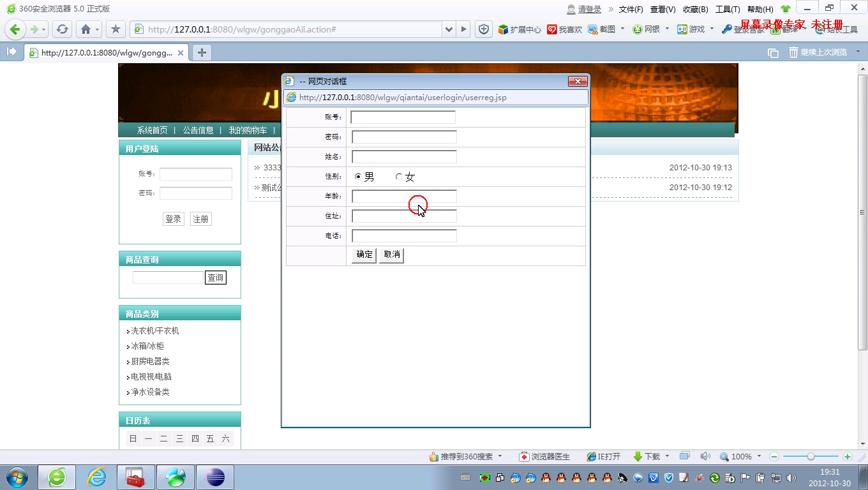
Task: Click 确定 button in registration dialog
Action: [364, 255]
